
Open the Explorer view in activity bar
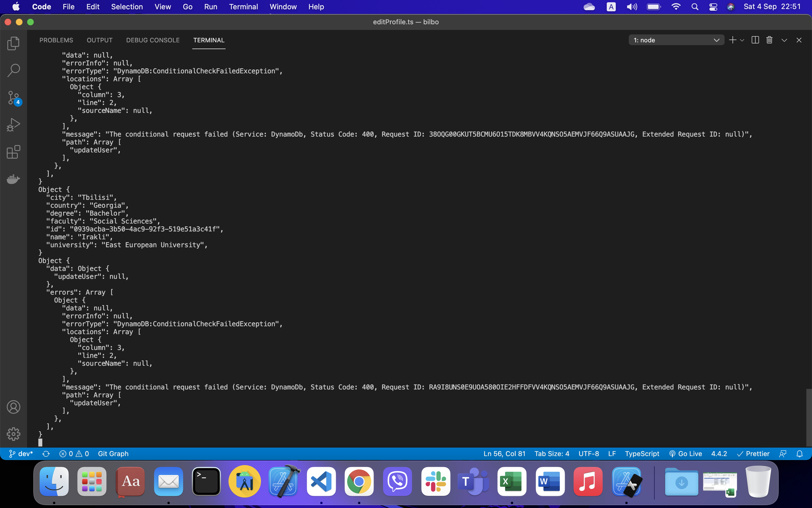click(14, 43)
